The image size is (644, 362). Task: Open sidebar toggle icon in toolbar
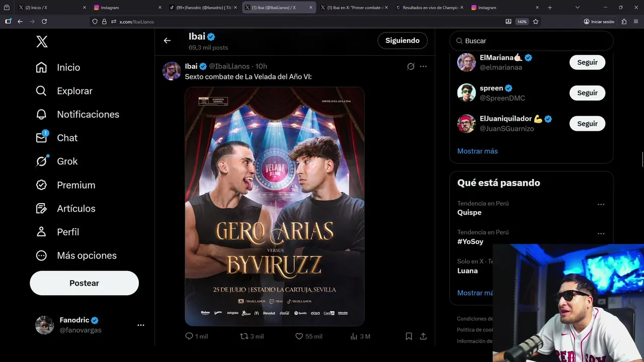[8, 22]
